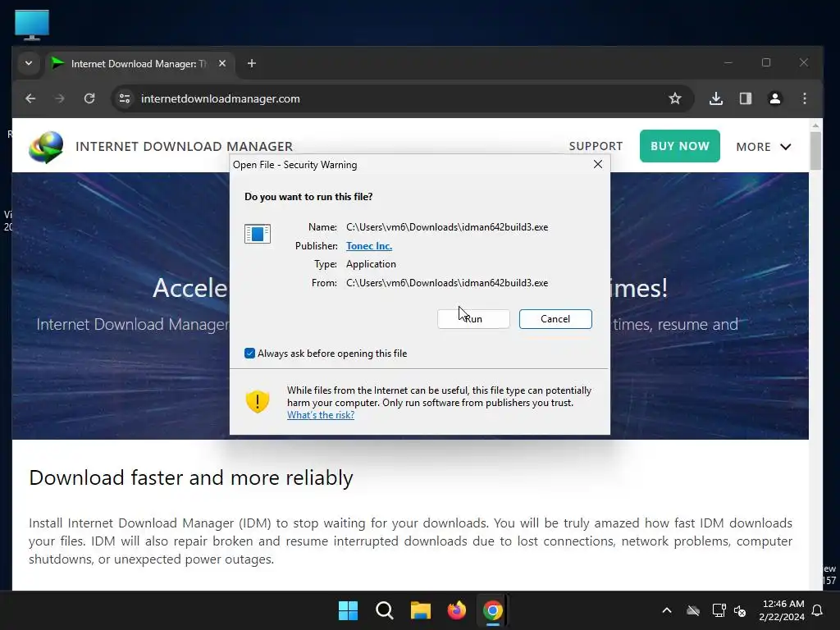This screenshot has width=840, height=630.
Task: Click the page vertical scrollbar thumb
Action: pyautogui.click(x=815, y=150)
